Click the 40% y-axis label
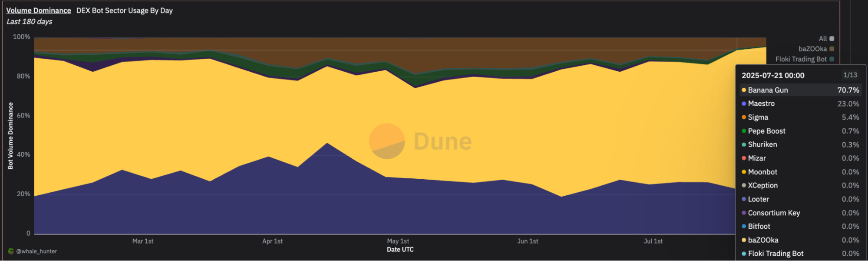Viewport: 868px width, 261px height. click(x=23, y=154)
